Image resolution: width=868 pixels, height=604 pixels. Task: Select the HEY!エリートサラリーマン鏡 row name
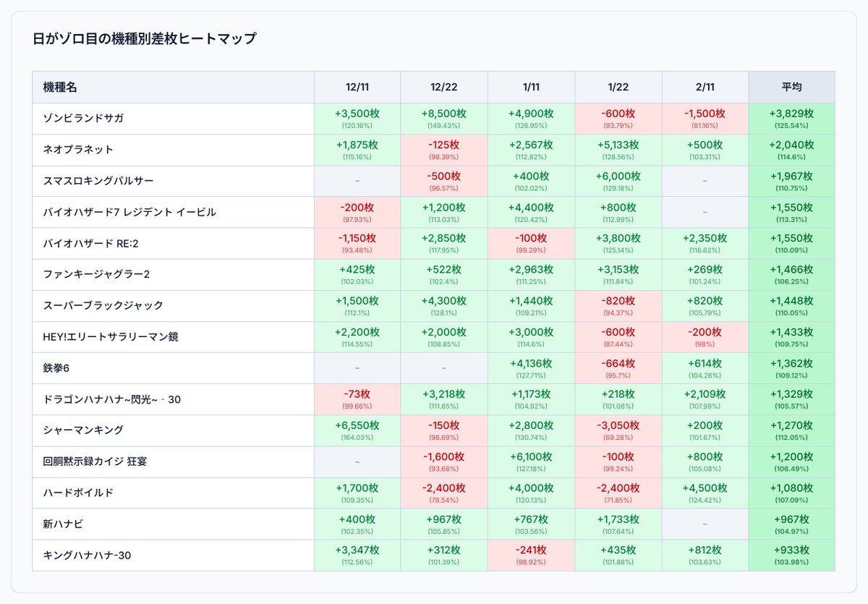coord(111,336)
